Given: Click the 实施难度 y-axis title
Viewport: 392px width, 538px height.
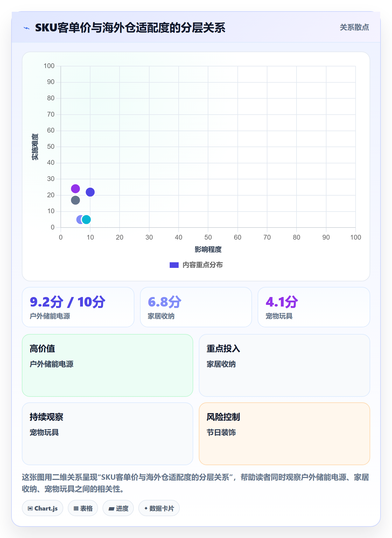Looking at the screenshot, I should click(35, 147).
